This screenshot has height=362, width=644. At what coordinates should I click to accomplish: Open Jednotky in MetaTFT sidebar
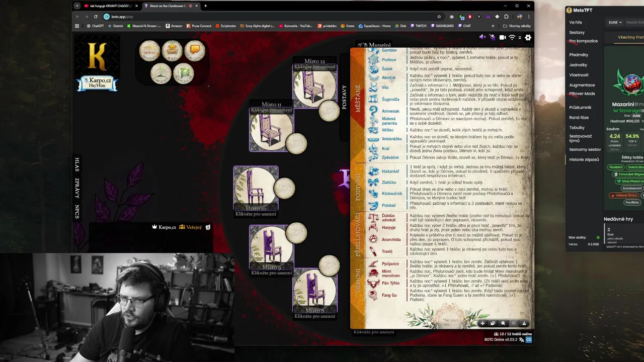point(578,65)
